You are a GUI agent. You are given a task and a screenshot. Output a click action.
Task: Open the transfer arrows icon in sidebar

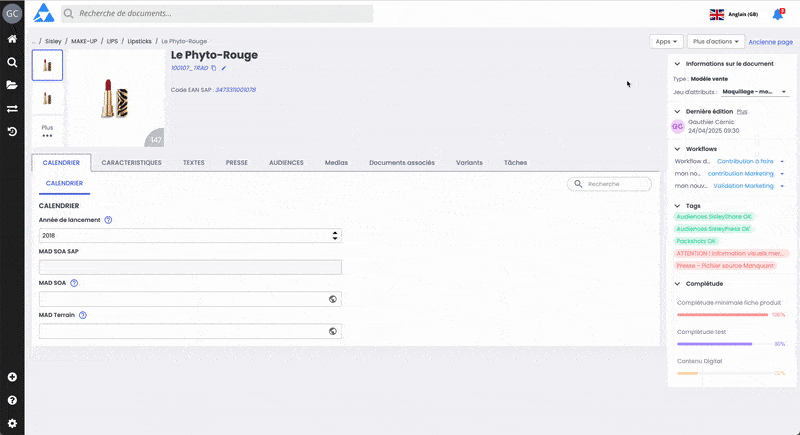tap(12, 109)
